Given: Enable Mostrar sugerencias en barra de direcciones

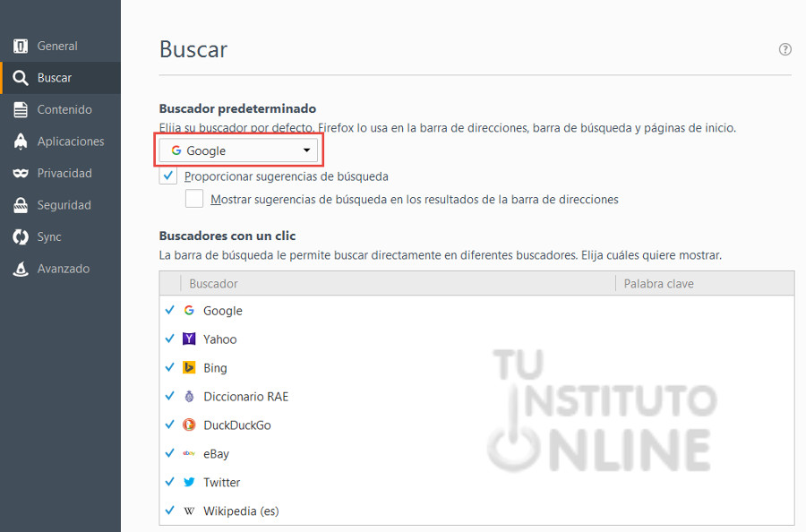Looking at the screenshot, I should 194,199.
